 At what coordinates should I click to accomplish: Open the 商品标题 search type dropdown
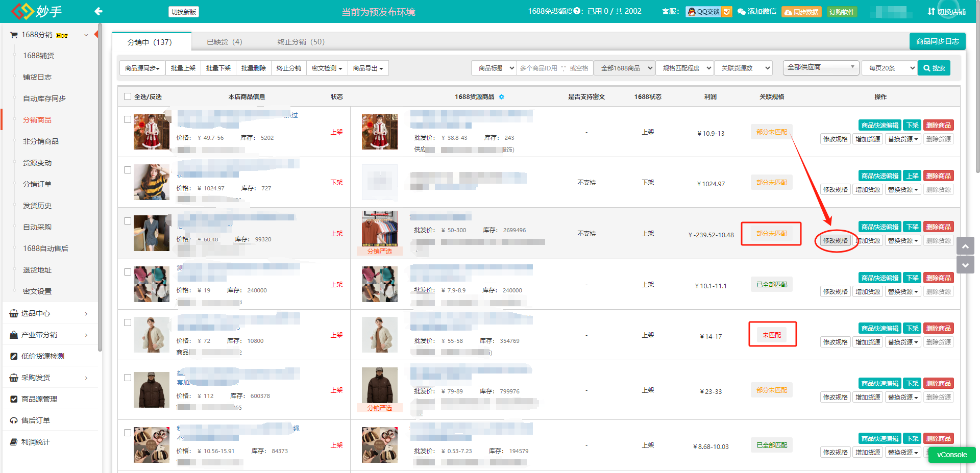494,68
